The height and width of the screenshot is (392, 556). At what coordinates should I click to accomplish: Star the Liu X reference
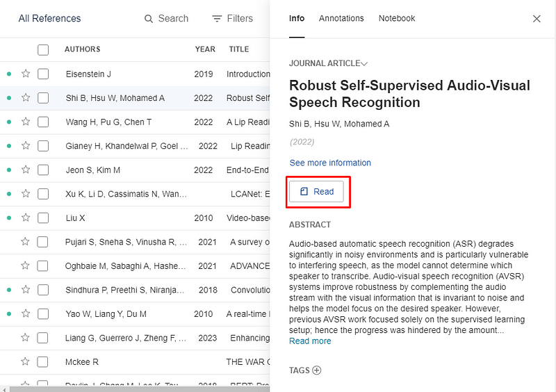tap(26, 218)
